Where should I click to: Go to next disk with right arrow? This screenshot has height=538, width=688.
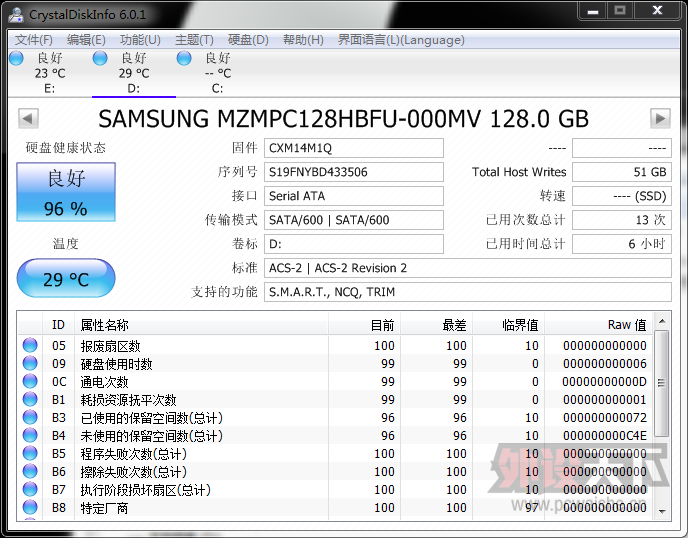[660, 118]
